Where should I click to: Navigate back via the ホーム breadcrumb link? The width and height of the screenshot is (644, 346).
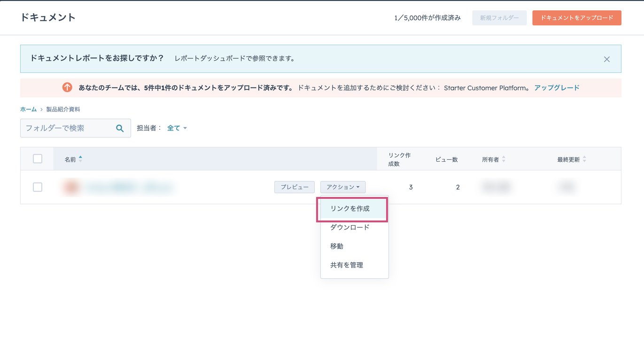tap(28, 109)
